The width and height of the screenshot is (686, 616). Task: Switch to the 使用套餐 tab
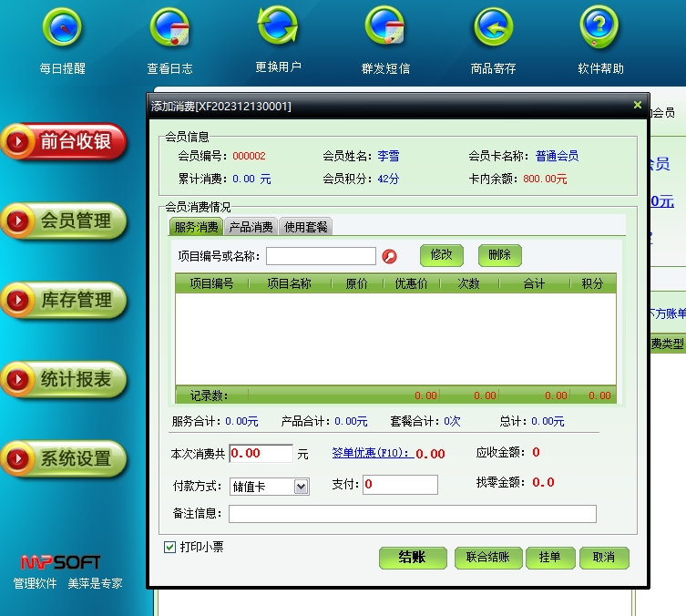coord(305,227)
